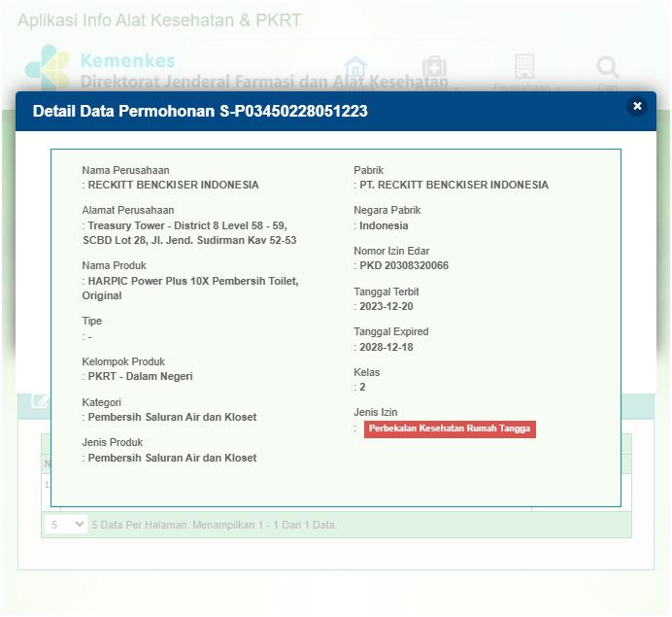Screen dimensions: 672x617
Task: Click the Cari search magnifier icon
Action: [608, 67]
